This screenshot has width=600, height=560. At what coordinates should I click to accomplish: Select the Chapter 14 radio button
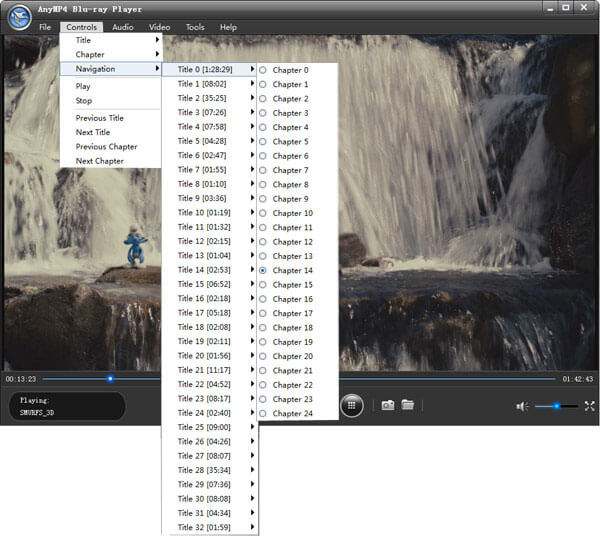click(263, 270)
